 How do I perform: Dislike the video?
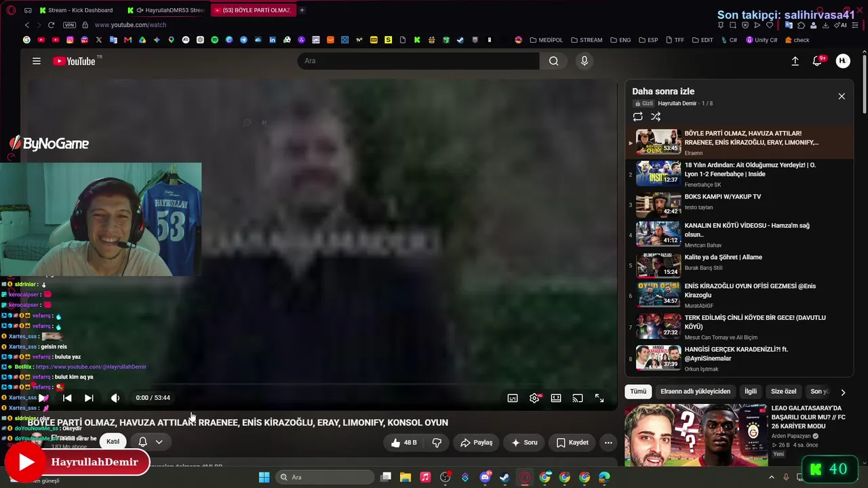437,443
